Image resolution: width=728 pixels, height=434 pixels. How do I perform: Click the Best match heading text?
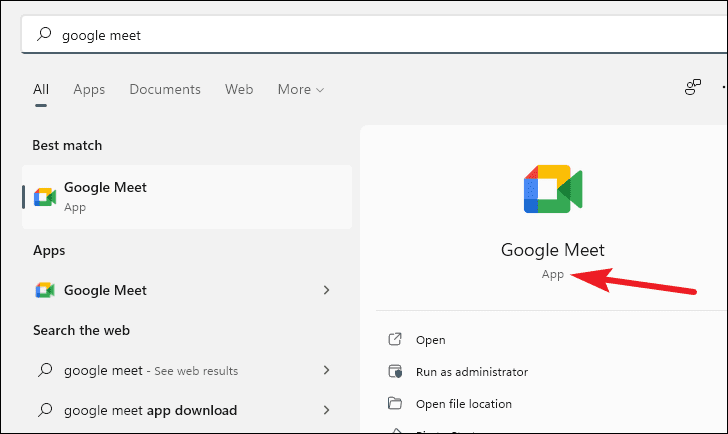(x=67, y=145)
